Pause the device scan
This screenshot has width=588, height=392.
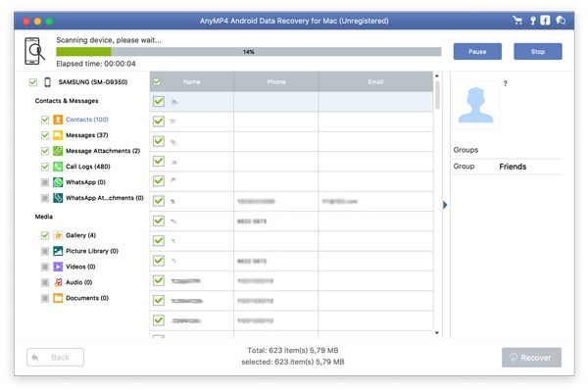point(477,51)
